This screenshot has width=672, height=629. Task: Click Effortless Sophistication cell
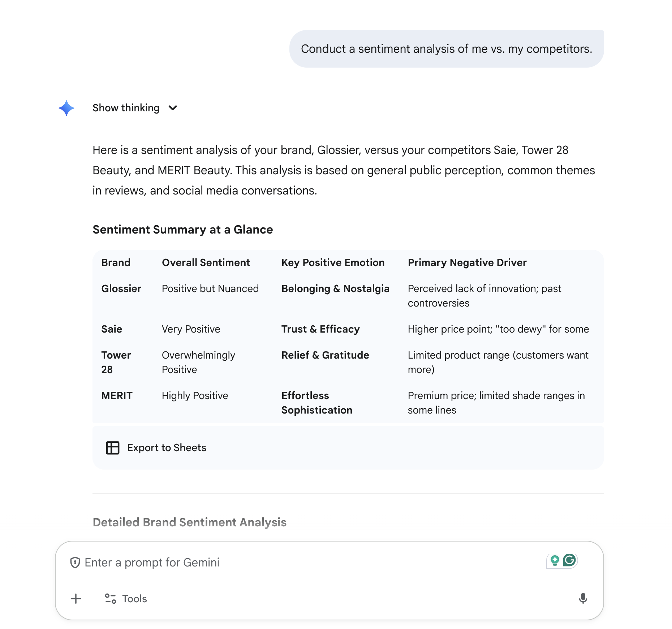click(x=317, y=403)
